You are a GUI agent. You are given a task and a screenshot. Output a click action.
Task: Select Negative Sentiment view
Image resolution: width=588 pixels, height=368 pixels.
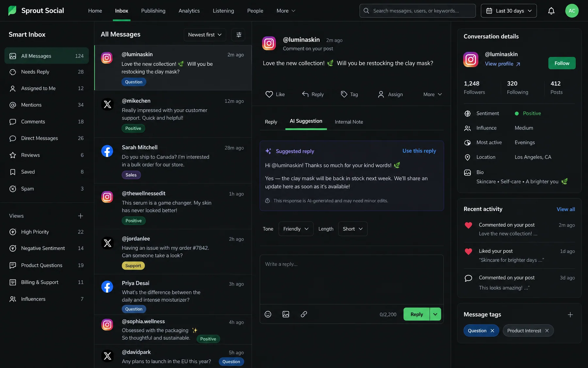[46, 248]
